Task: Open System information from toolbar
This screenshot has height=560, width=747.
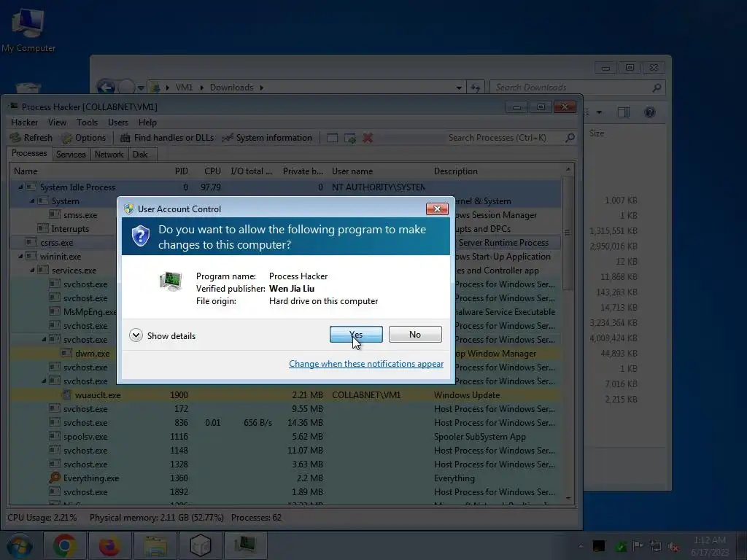Action: point(268,138)
